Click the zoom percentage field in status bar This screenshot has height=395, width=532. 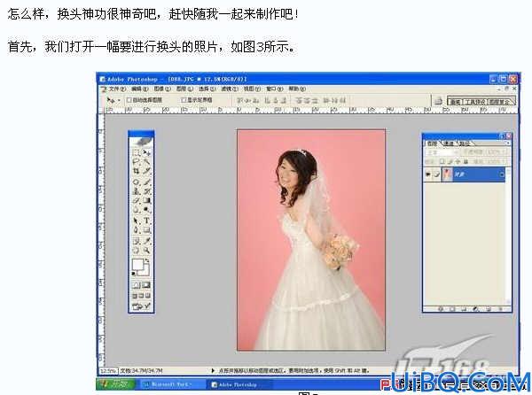point(108,370)
